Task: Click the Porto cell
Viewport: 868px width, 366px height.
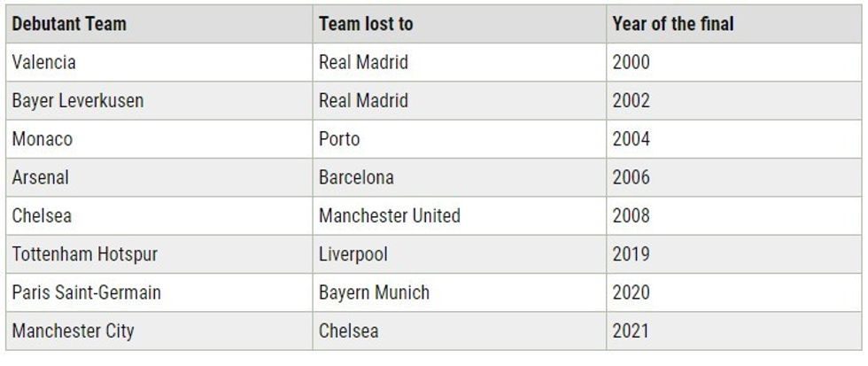Action: [x=339, y=139]
